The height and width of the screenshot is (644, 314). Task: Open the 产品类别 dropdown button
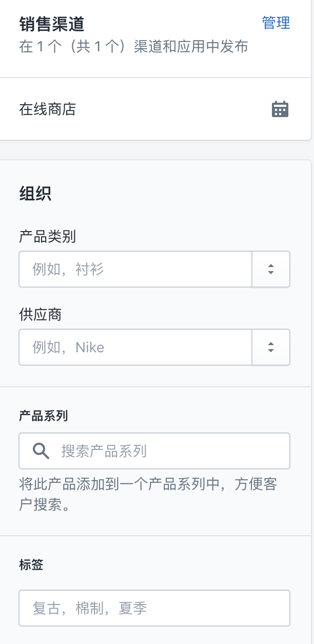click(271, 269)
